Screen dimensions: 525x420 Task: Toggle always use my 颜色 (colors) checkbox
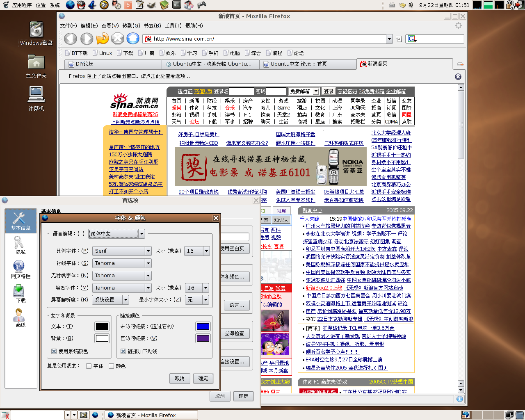[111, 366]
